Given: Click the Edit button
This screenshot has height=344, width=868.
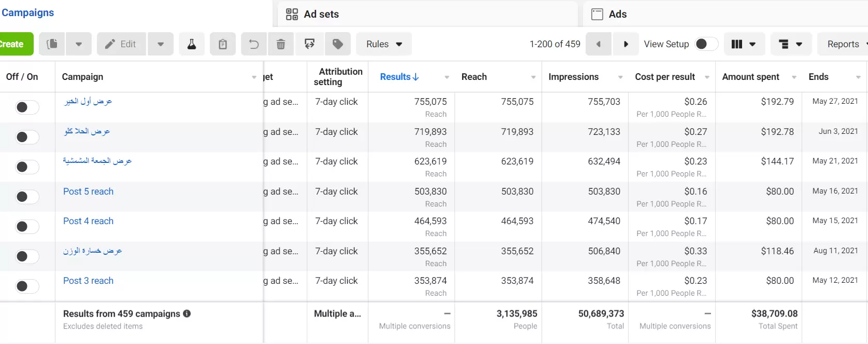Looking at the screenshot, I should coord(121,44).
